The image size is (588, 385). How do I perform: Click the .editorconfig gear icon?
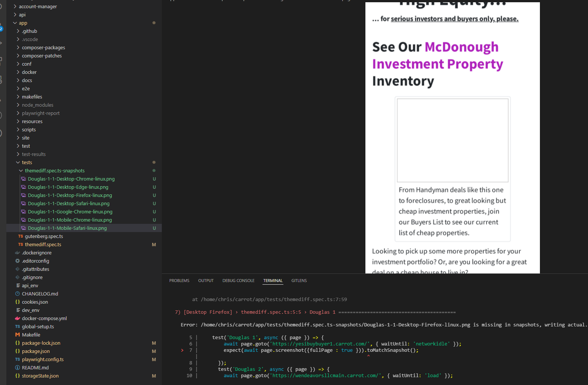pos(18,261)
